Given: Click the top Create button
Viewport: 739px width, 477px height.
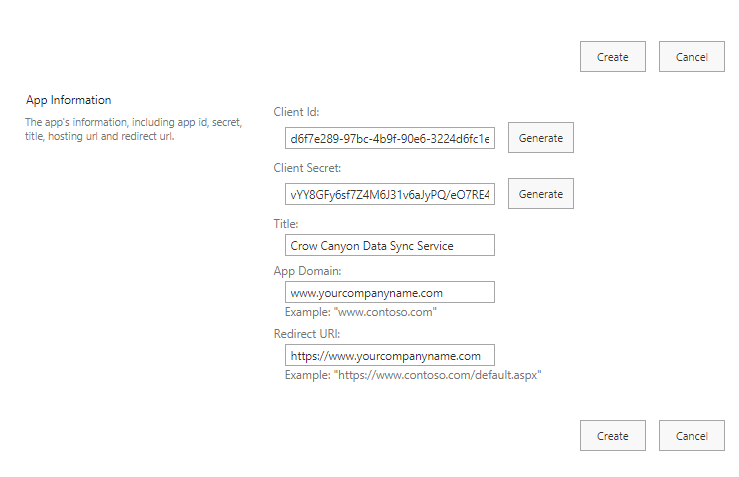Looking at the screenshot, I should pyautogui.click(x=612, y=57).
